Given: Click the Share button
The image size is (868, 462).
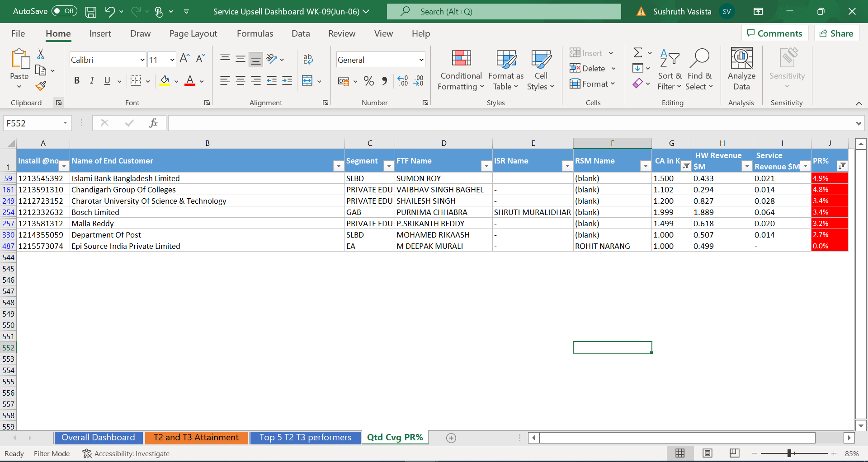Looking at the screenshot, I should tap(837, 33).
